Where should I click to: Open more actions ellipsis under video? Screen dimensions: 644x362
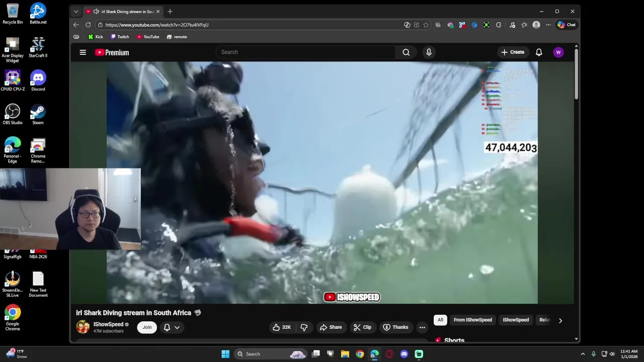click(422, 327)
